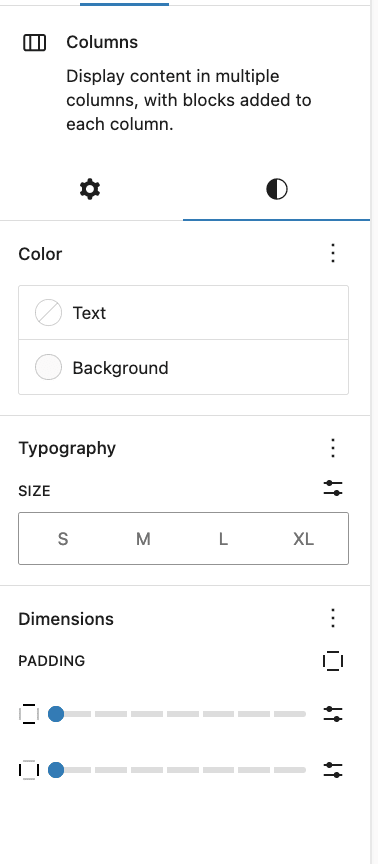Screen dimensions: 378x864
Task: Open the Background color picker
Action: (x=183, y=368)
